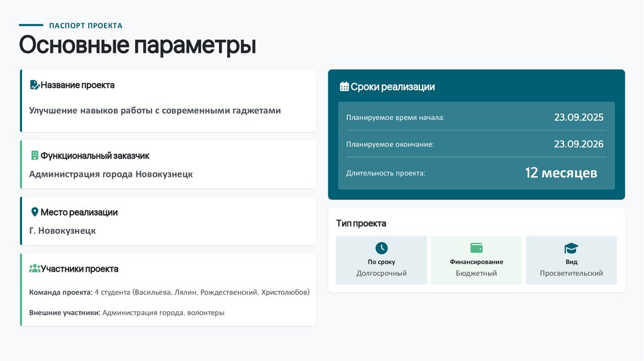Select the start date 23.09.2025
The image size is (644, 361).
pos(579,117)
